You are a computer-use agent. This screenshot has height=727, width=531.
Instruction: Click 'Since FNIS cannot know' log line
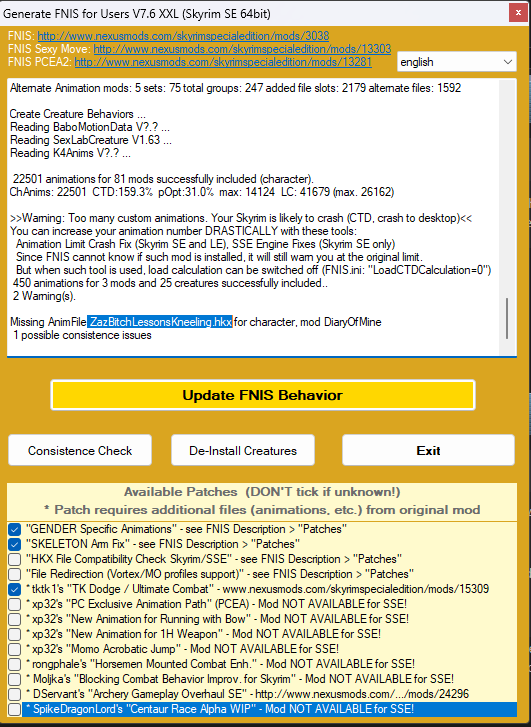click(x=219, y=257)
